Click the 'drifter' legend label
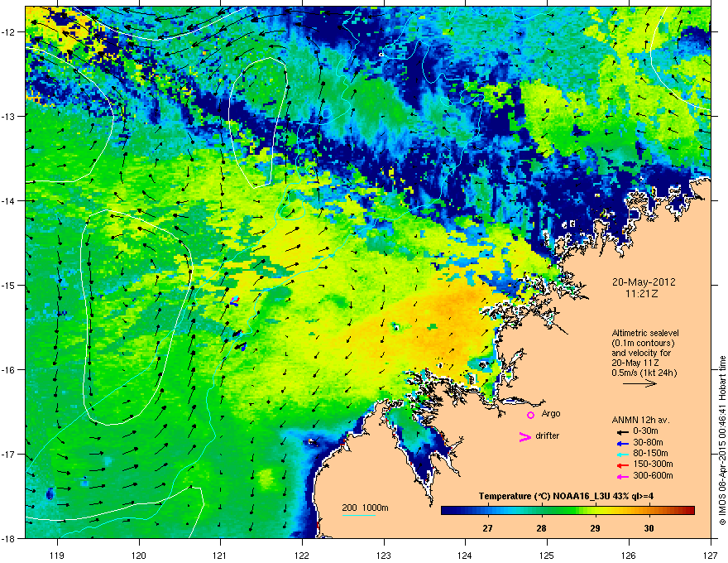This screenshot has height=563, width=728. click(548, 435)
